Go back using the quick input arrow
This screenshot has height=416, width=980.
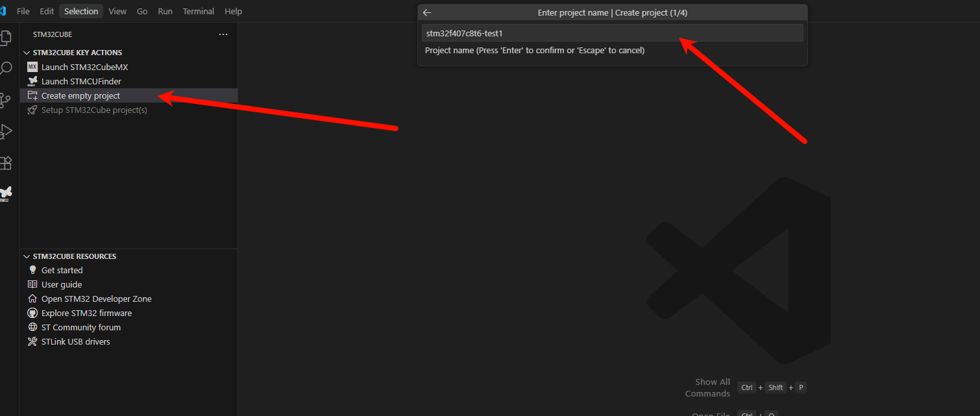pyautogui.click(x=426, y=12)
